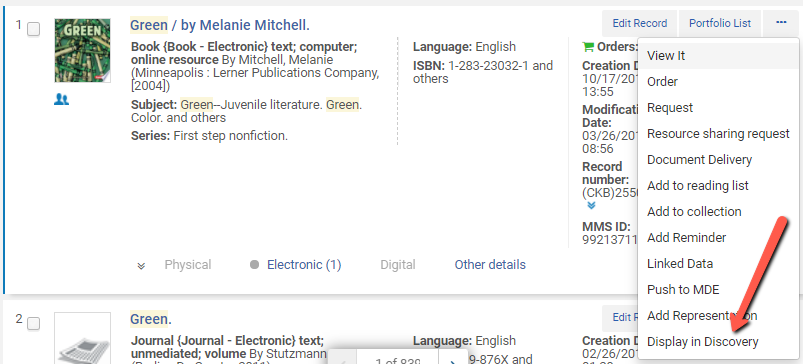Select Document Delivery in the menu
Image resolution: width=803 pixels, height=364 pixels.
click(719, 160)
